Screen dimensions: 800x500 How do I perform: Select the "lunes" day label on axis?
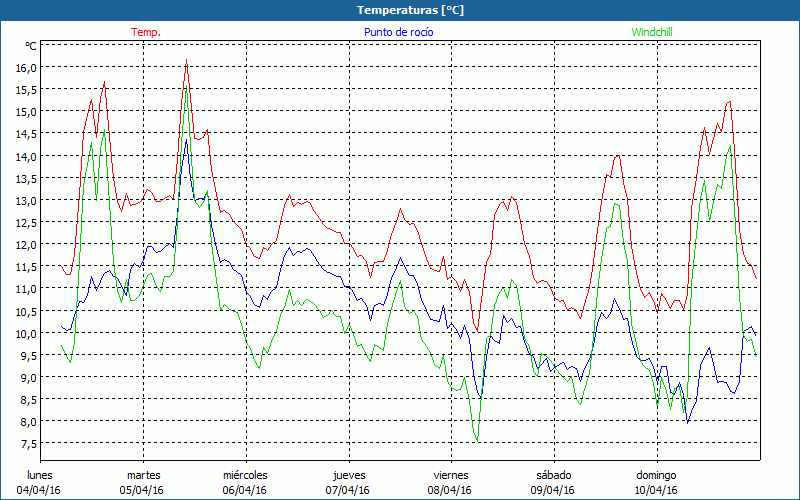coord(40,475)
